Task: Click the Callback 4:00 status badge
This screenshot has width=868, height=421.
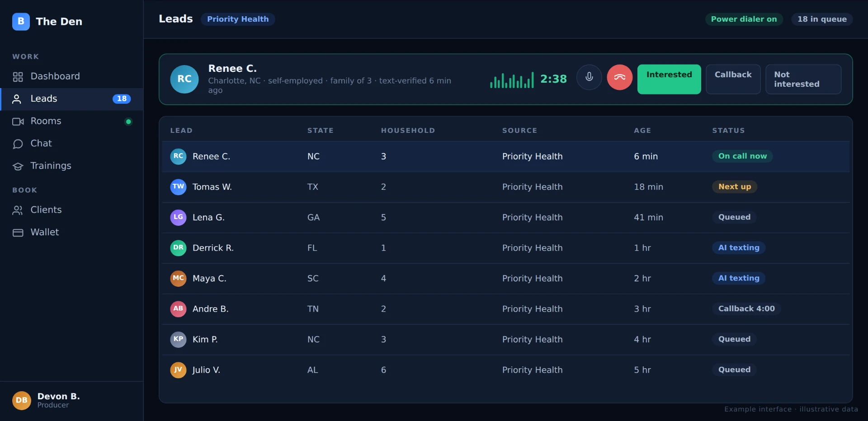Action: pos(746,309)
